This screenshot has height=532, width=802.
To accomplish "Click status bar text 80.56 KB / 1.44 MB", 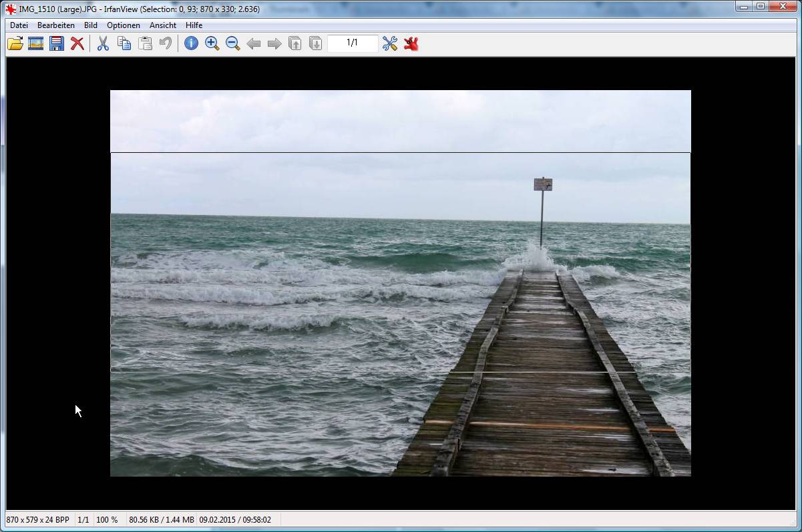I will pos(162,520).
